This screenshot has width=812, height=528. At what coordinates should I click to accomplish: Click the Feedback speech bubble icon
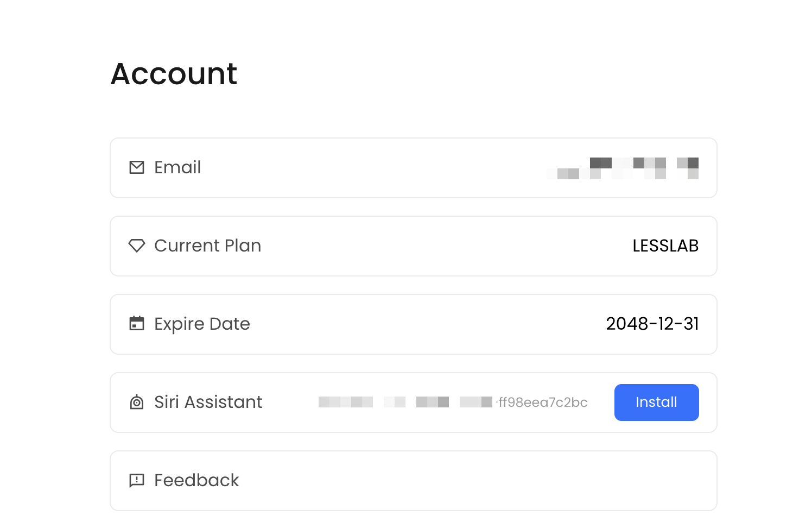137,480
